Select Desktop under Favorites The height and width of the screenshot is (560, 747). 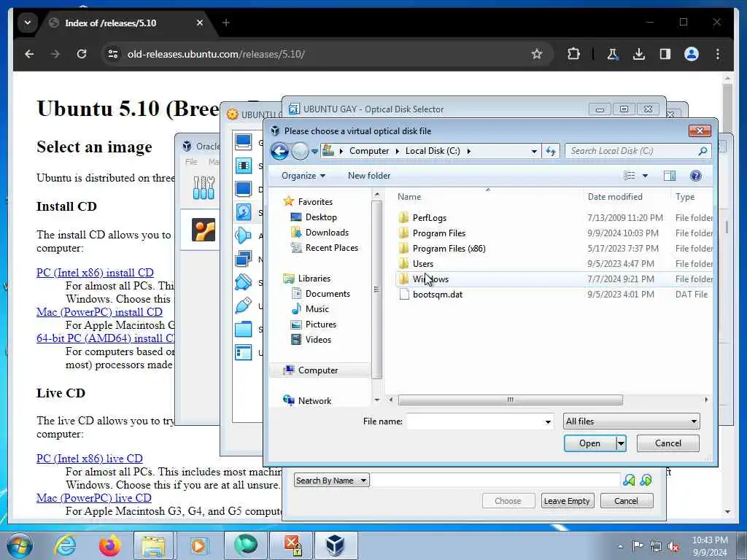coord(321,217)
